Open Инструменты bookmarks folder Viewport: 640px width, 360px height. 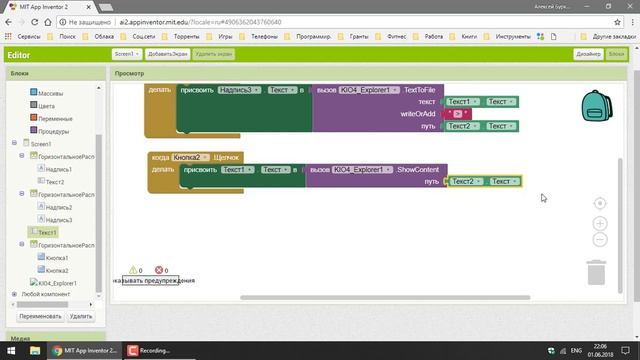507,36
